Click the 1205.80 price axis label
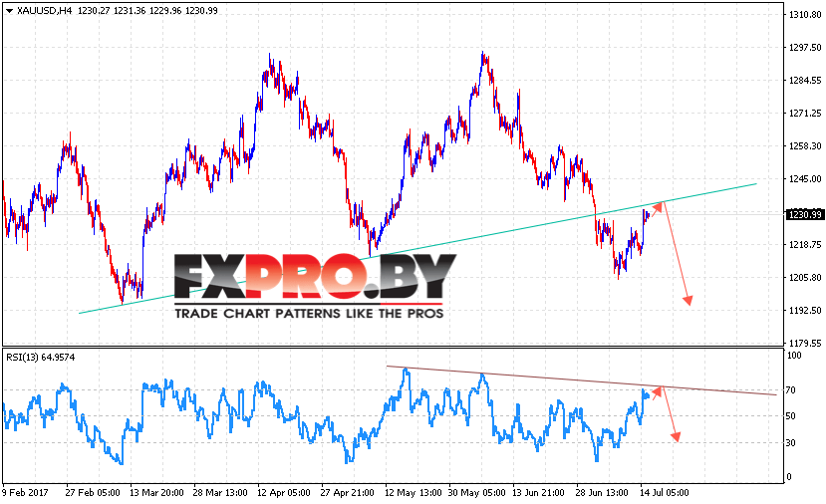Screen dimensions: 826x504 [805, 278]
